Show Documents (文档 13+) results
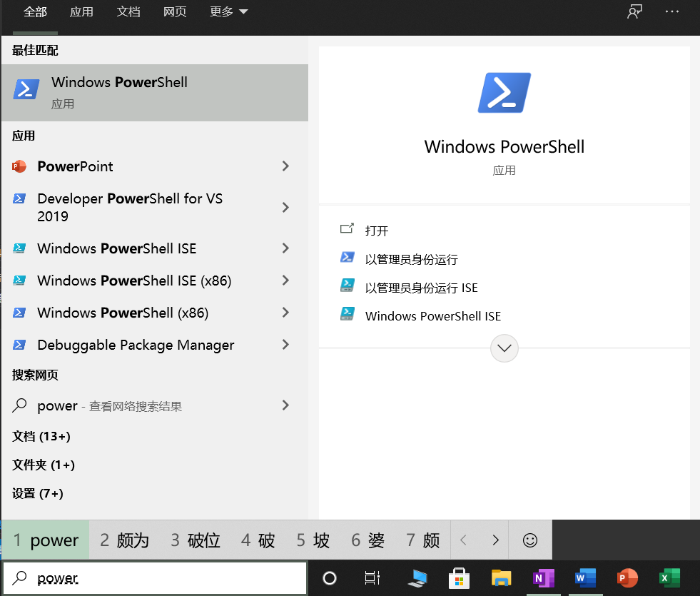The image size is (700, 596). pyautogui.click(x=41, y=436)
